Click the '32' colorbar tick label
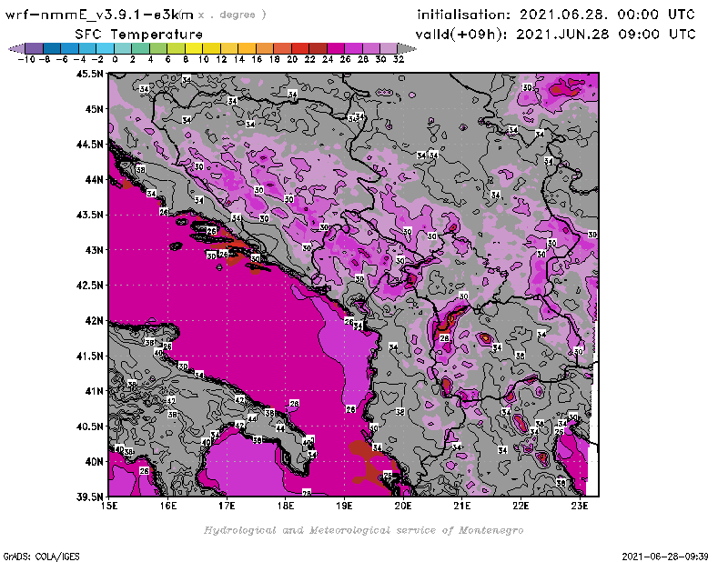 [x=399, y=59]
